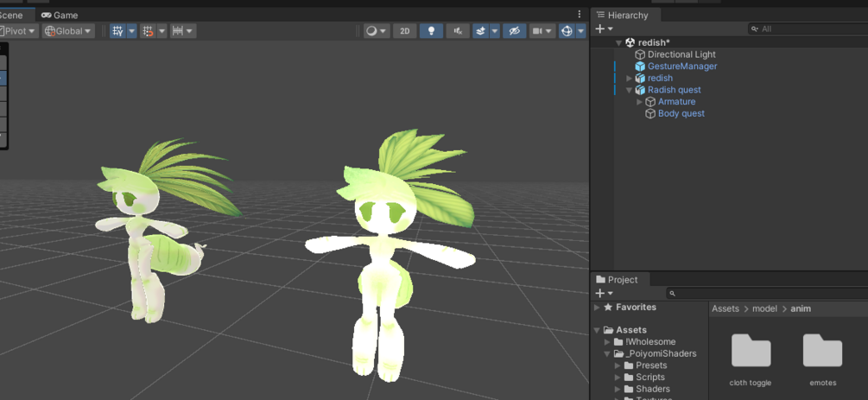The image size is (868, 400).
Task: Open the scene camera settings dropdown
Action: pos(542,31)
